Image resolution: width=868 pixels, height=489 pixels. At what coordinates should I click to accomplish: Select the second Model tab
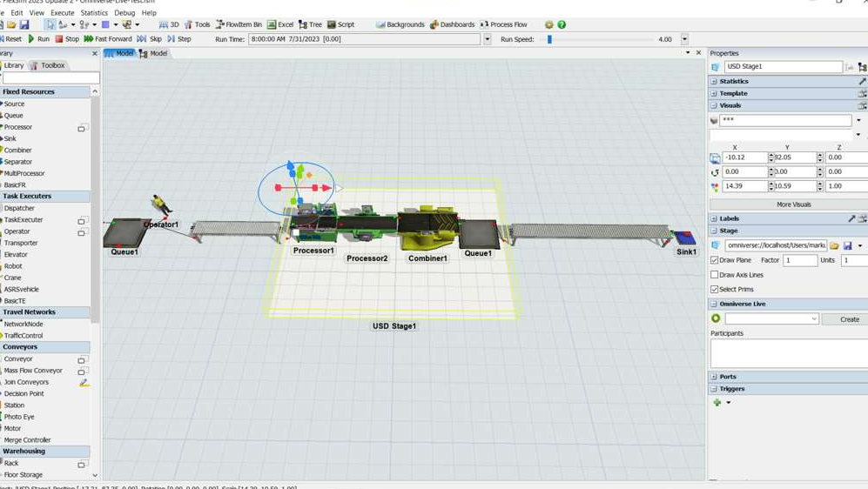(154, 53)
